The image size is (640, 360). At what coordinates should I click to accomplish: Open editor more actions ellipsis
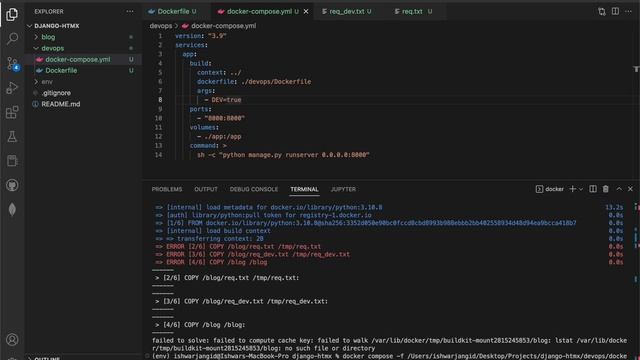click(629, 11)
